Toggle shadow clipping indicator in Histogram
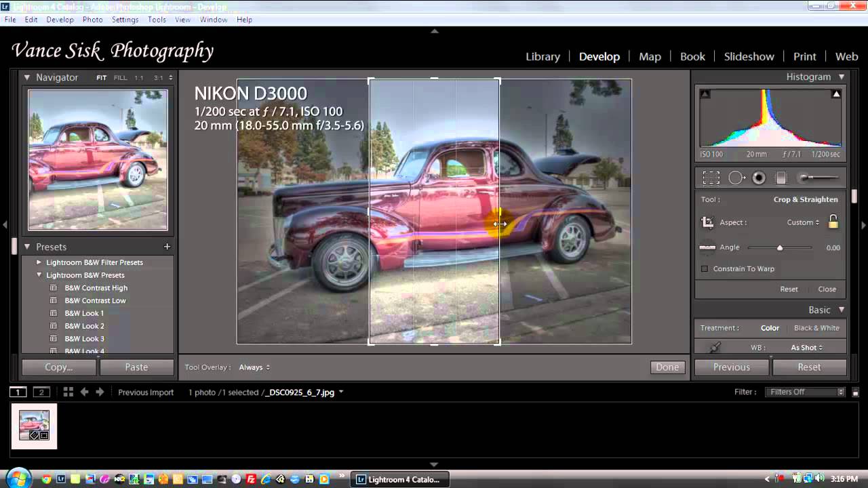This screenshot has width=868, height=488. [x=705, y=94]
